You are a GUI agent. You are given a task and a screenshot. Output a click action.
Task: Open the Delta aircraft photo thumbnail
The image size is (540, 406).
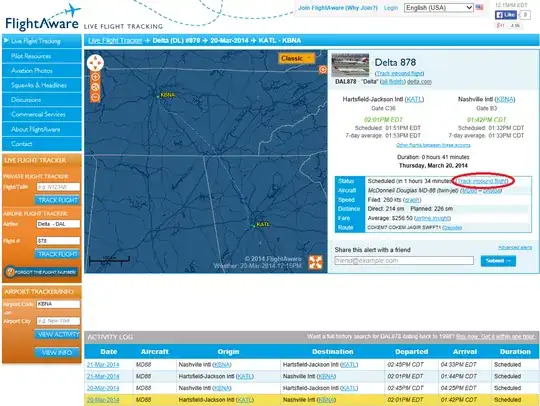[x=350, y=65]
